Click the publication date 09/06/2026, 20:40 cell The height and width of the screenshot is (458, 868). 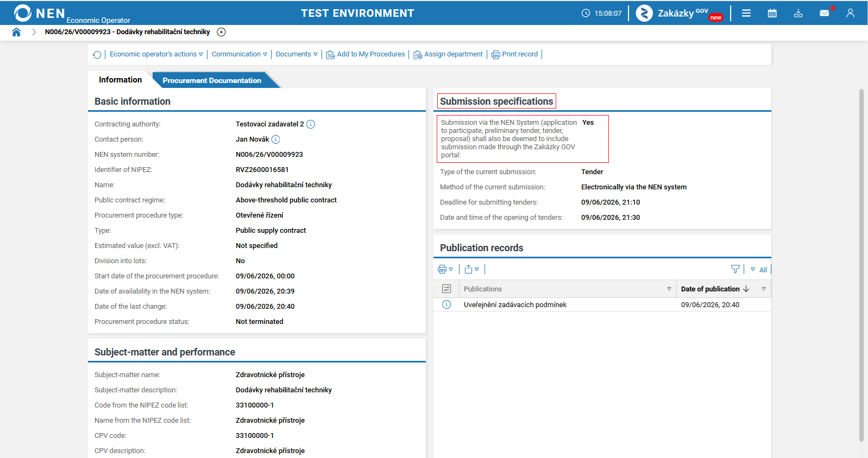tap(710, 305)
